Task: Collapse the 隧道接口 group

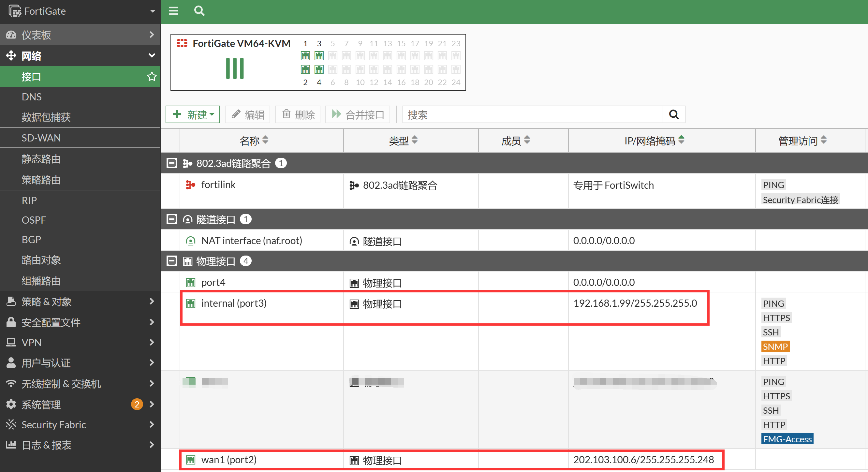Action: click(x=172, y=219)
